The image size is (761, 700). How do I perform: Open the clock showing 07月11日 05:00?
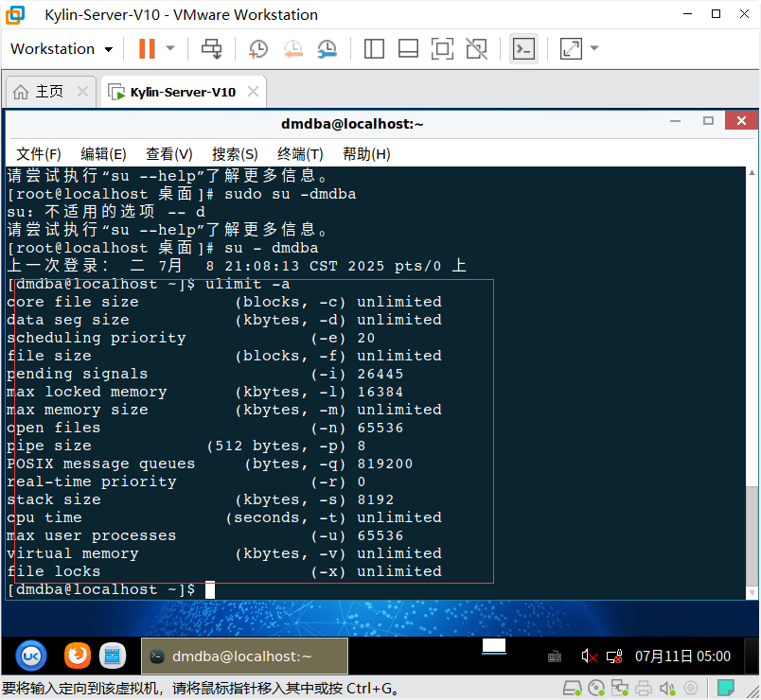coord(682,656)
